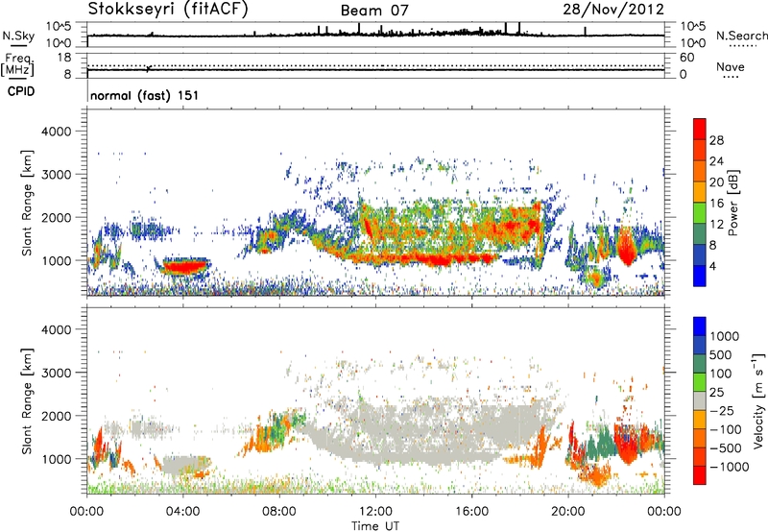This screenshot has height=532, width=768.
Task: Click the '-25' value on Velocity color bar
Action: (723, 411)
